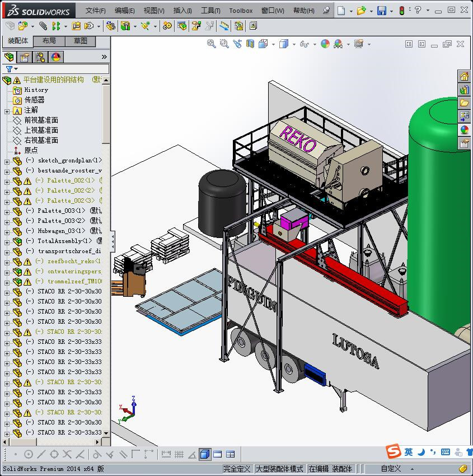Click the Smart Fasteners icon
The image size is (473, 476).
(76, 26)
